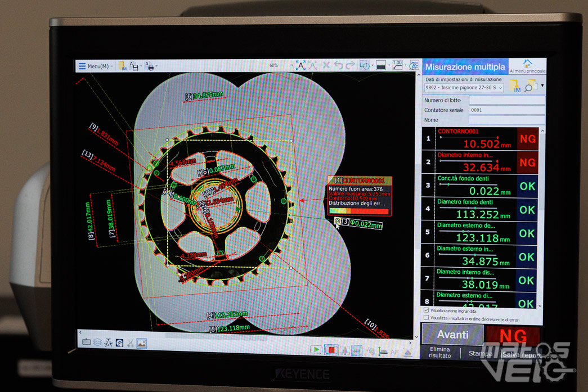Click the Numero di lotto input field
Image resolution: width=588 pixels, height=392 pixels.
coord(507,100)
